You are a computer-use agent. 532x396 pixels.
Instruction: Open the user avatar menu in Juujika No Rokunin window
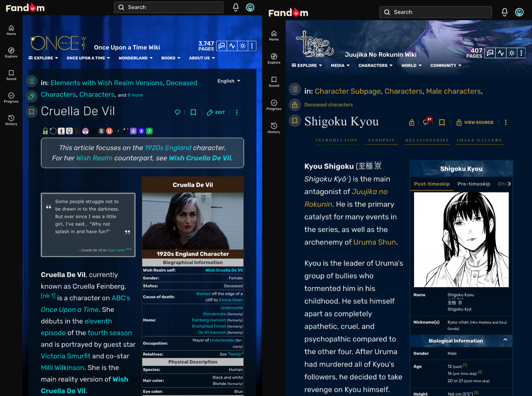point(519,12)
